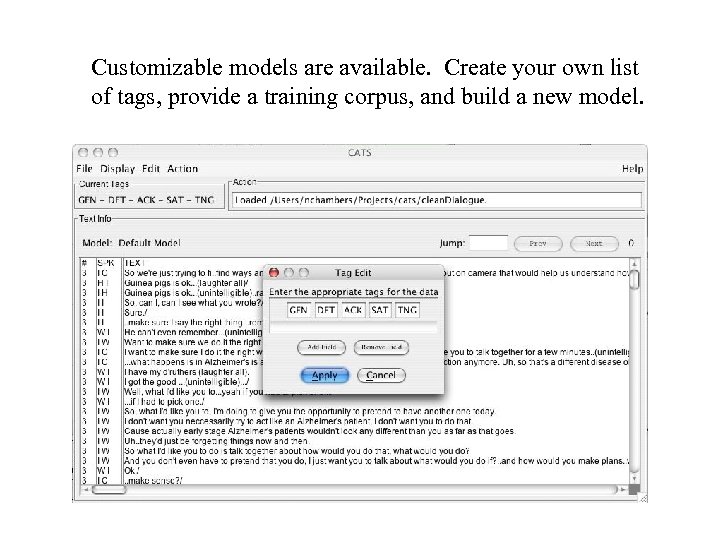Click the Add field button
The width and height of the screenshot is (720, 540).
[321, 347]
